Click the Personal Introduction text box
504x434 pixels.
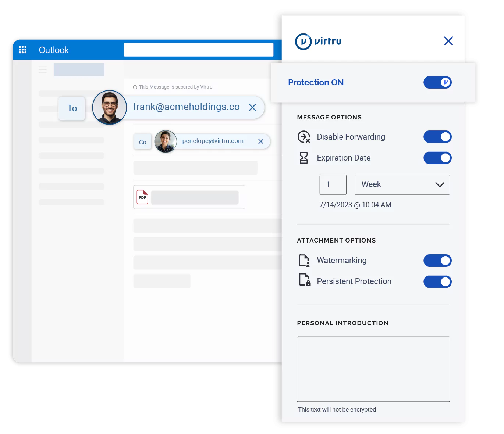click(373, 369)
